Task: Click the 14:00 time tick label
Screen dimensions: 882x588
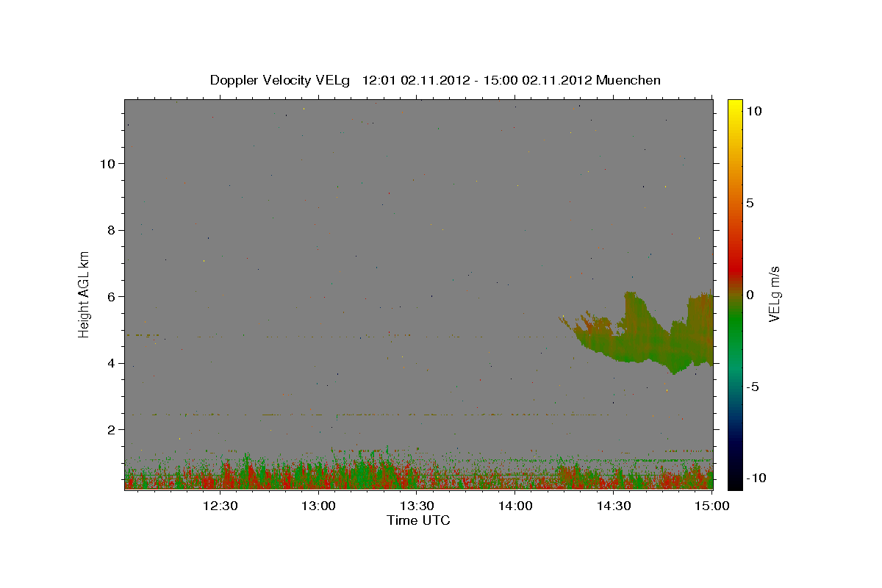Action: [515, 506]
